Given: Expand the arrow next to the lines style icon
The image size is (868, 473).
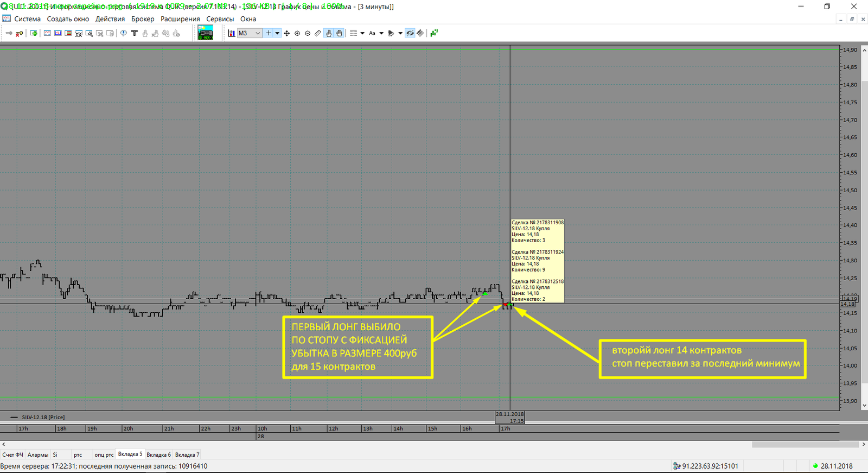Looking at the screenshot, I should [x=362, y=33].
